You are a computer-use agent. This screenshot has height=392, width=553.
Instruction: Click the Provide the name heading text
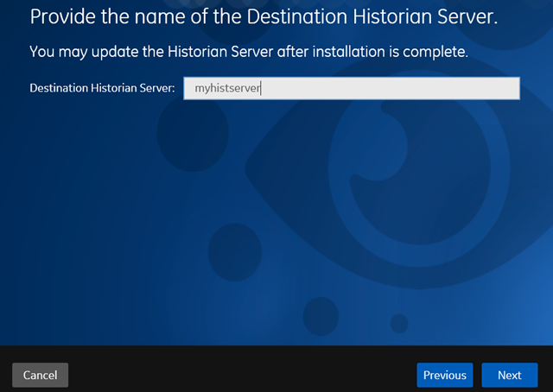[x=264, y=16]
